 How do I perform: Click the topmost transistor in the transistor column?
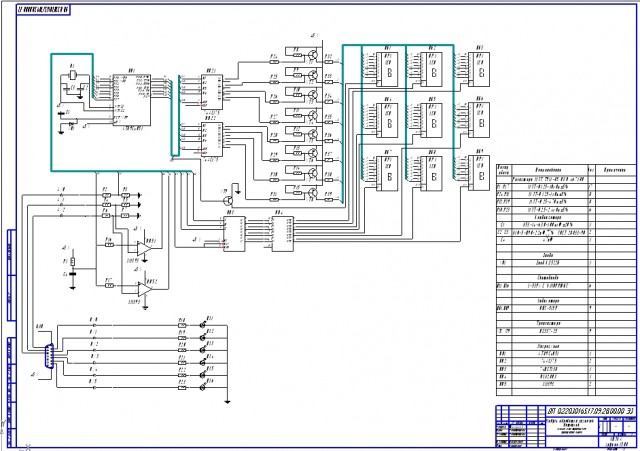click(312, 55)
